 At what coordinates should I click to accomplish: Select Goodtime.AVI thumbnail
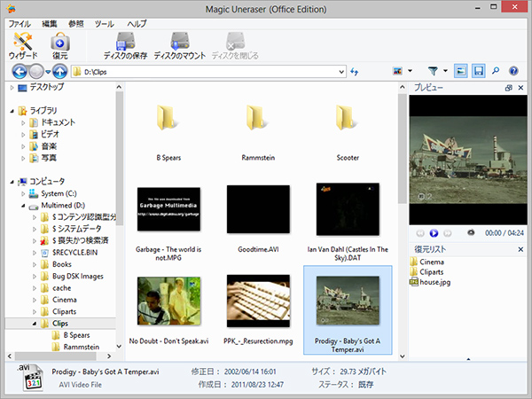258,209
